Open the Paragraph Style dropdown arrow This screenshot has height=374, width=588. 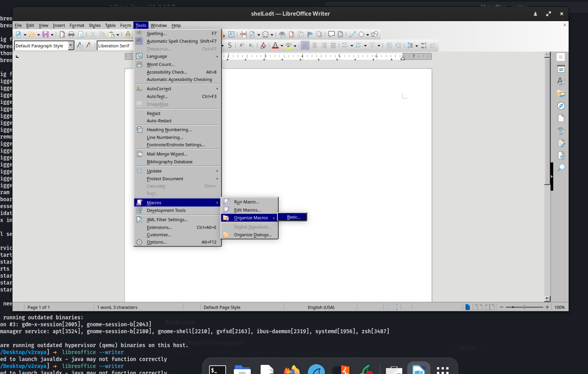pos(71,46)
